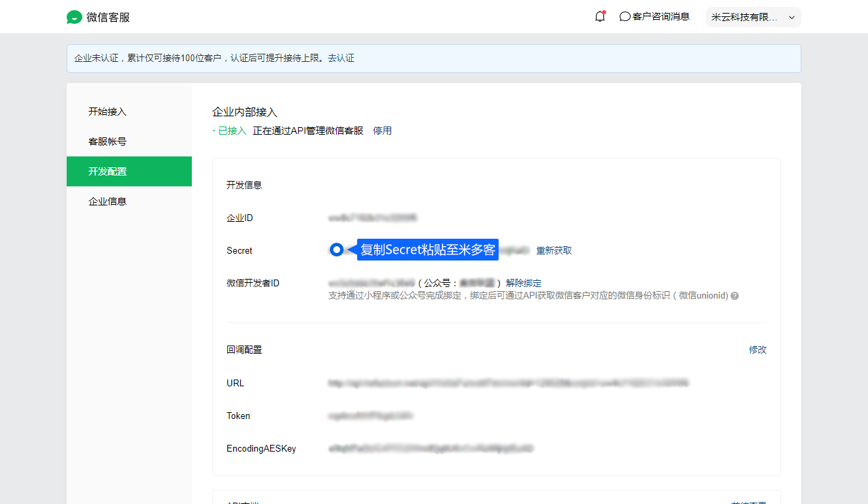The image size is (868, 504).
Task: Open 客服帐号 sidebar item
Action: (107, 141)
